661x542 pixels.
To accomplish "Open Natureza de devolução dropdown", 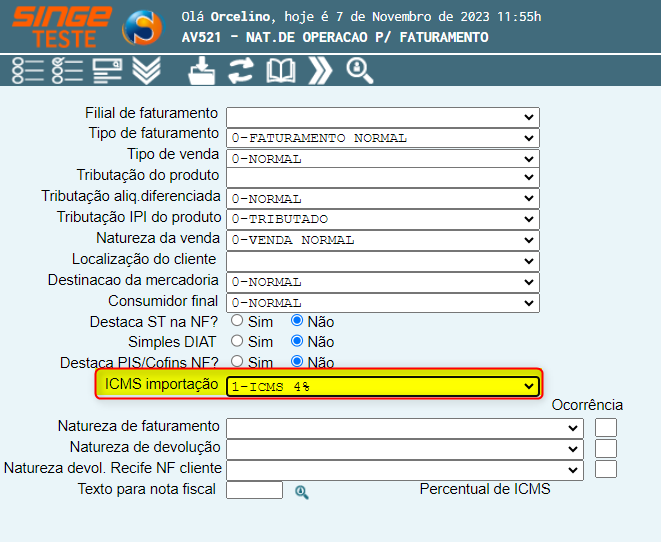I will (x=405, y=449).
